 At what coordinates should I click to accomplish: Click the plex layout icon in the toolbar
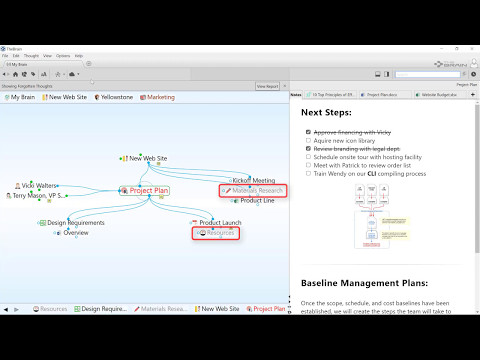point(57,74)
